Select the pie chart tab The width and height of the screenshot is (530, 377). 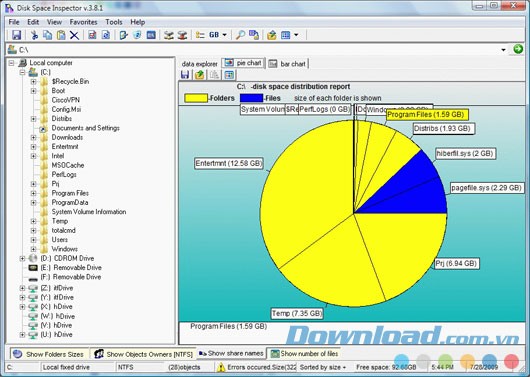[x=243, y=63]
